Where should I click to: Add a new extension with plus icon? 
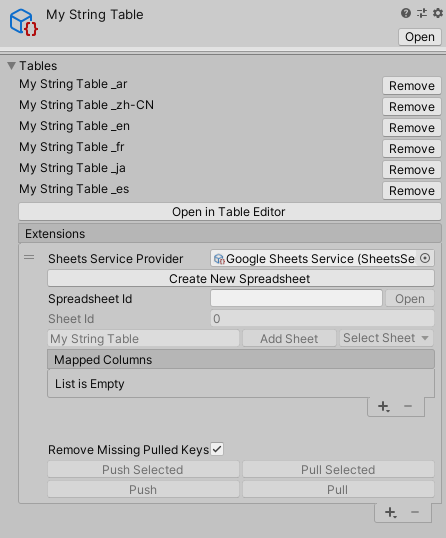[390, 513]
